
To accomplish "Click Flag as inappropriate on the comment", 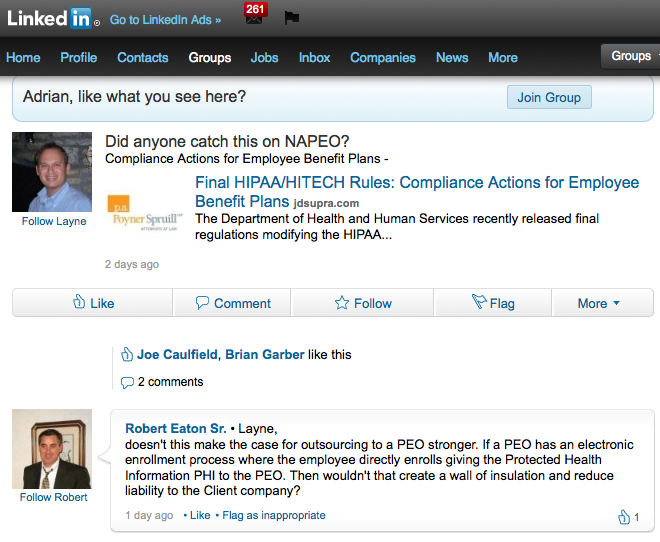I will (x=274, y=515).
